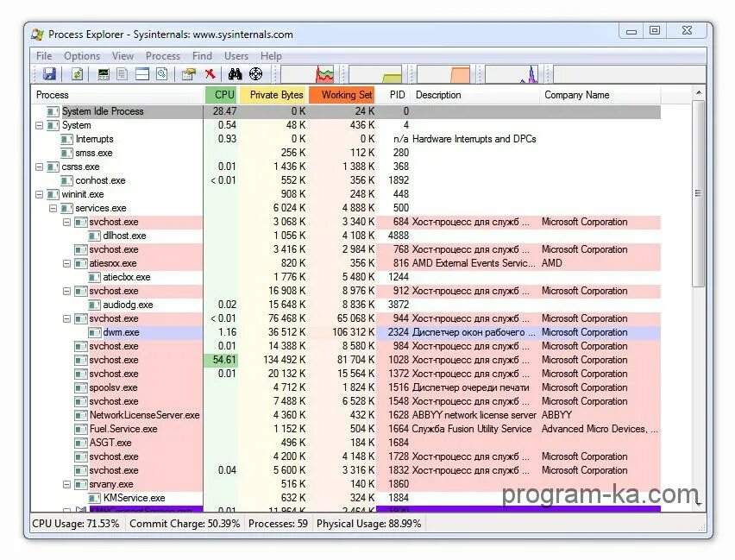Click the vertical scrollbar thumb
The height and width of the screenshot is (560, 735).
pos(699,193)
